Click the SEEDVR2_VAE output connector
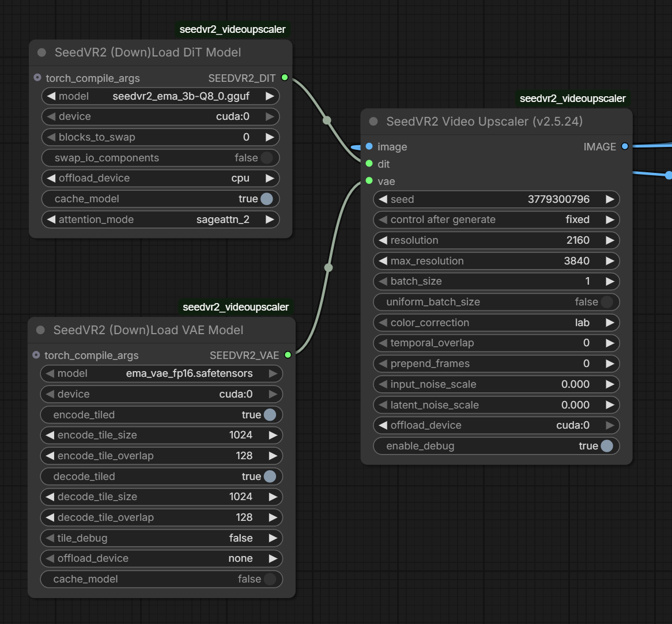The width and height of the screenshot is (672, 624). [288, 355]
